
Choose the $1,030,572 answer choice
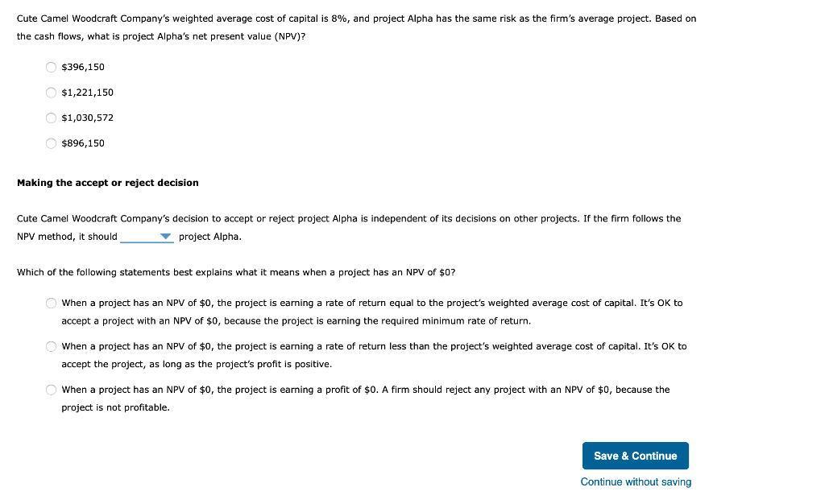click(51, 118)
